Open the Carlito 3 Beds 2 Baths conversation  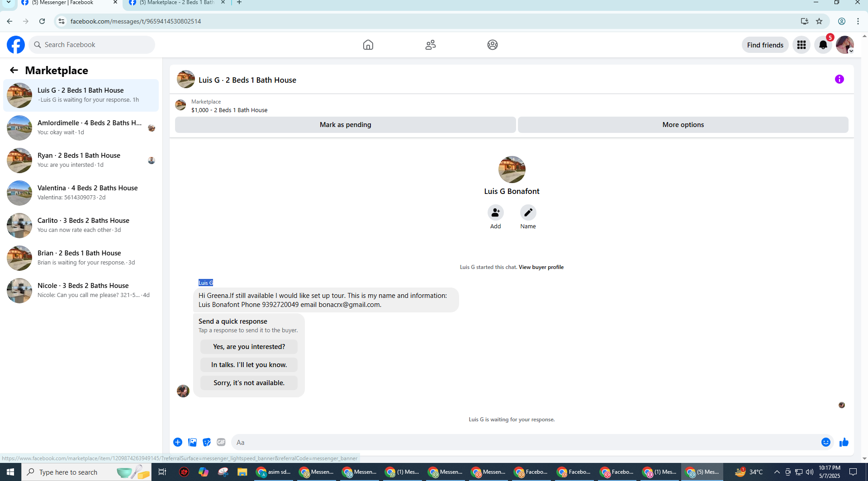pos(81,226)
